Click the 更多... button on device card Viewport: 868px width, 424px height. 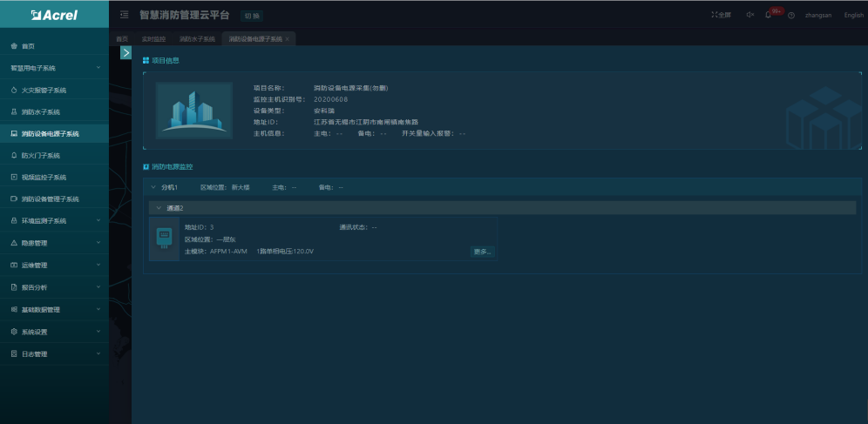(482, 252)
